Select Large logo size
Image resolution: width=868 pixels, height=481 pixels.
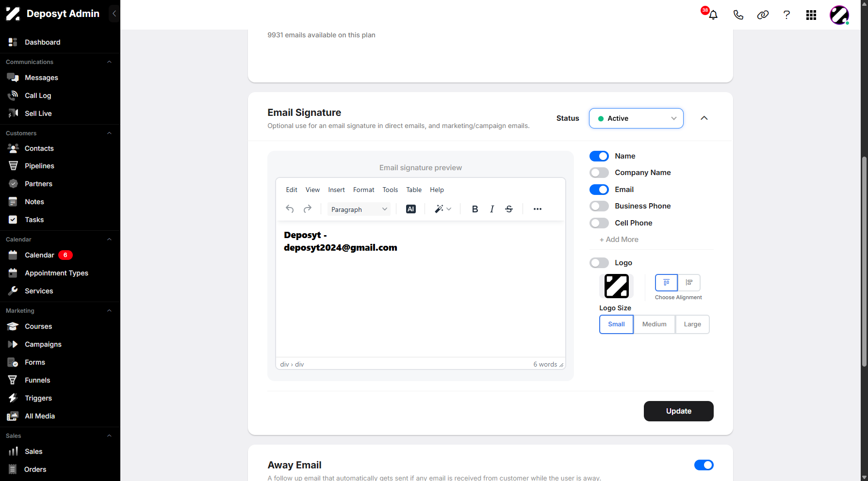[x=692, y=324]
